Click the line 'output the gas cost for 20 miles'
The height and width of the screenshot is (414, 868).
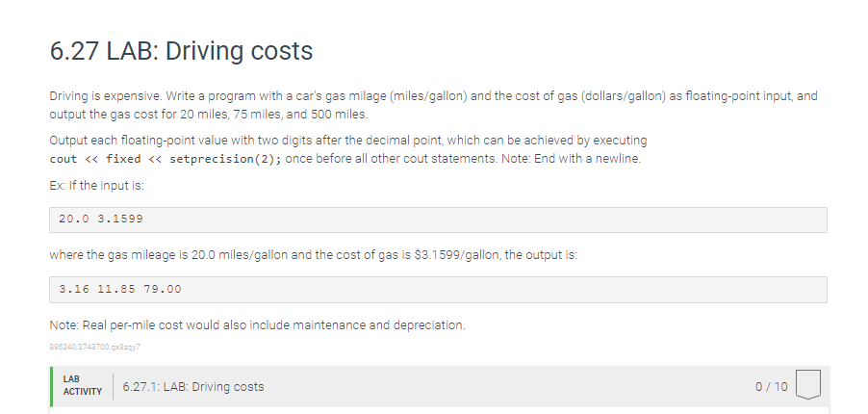pyautogui.click(x=209, y=115)
